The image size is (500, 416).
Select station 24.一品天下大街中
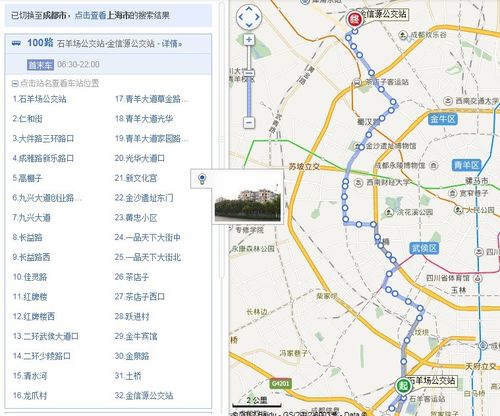[x=148, y=237]
